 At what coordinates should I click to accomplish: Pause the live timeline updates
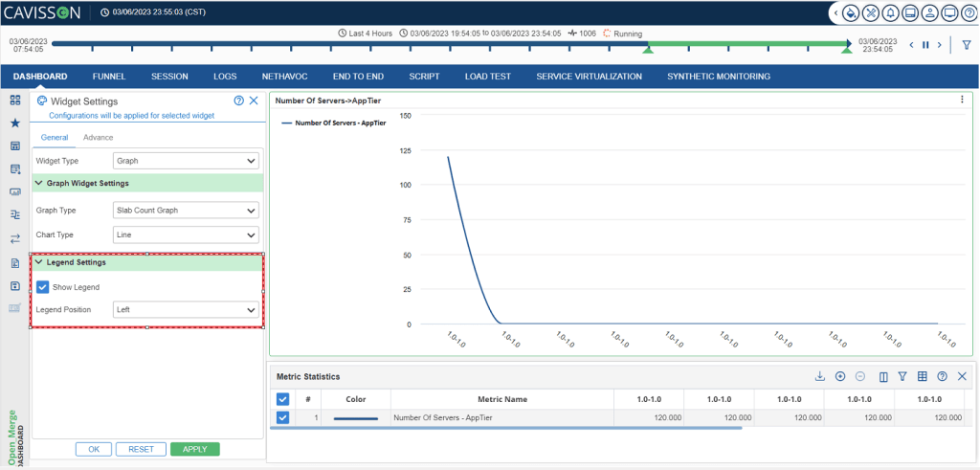pos(925,44)
